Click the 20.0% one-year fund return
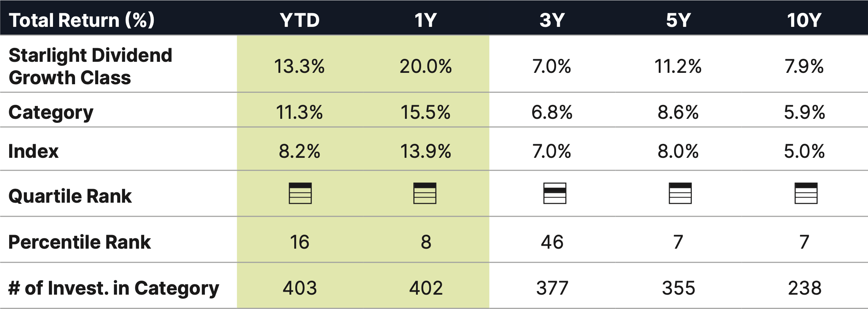Screen dimensions: 868x309 [426, 67]
